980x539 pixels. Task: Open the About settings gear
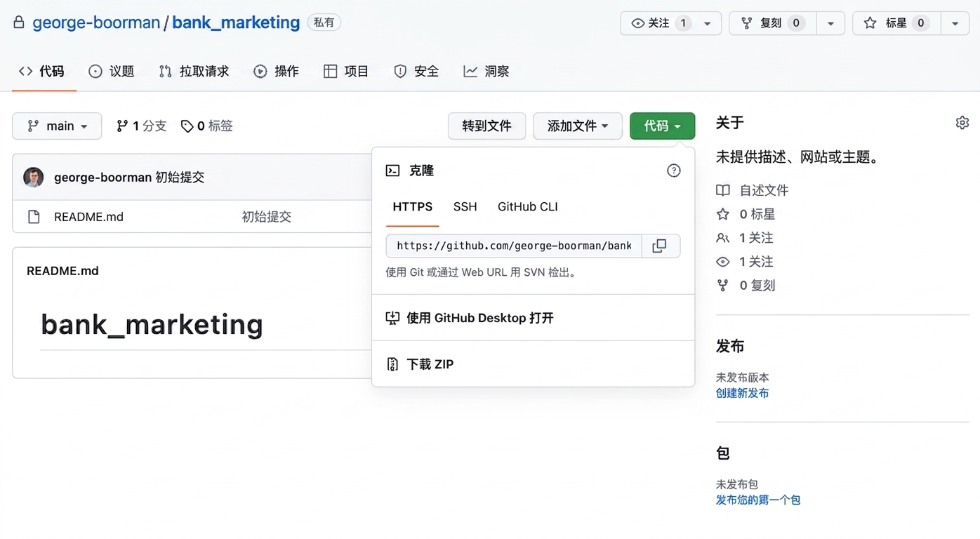(x=962, y=123)
